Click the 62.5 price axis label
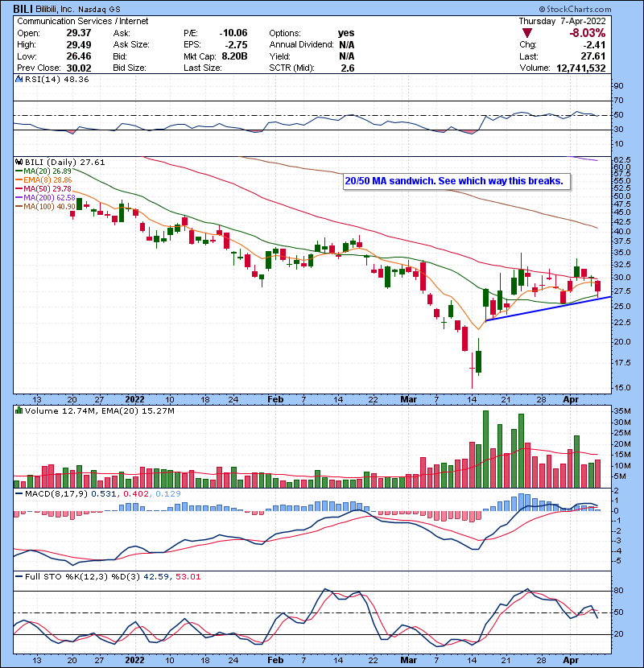The image size is (644, 668). [622, 159]
